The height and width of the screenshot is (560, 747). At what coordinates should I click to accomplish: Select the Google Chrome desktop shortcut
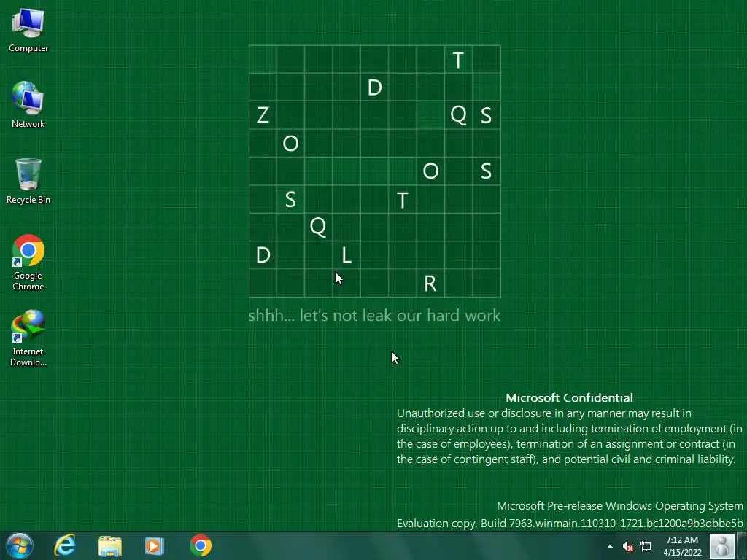(28, 262)
